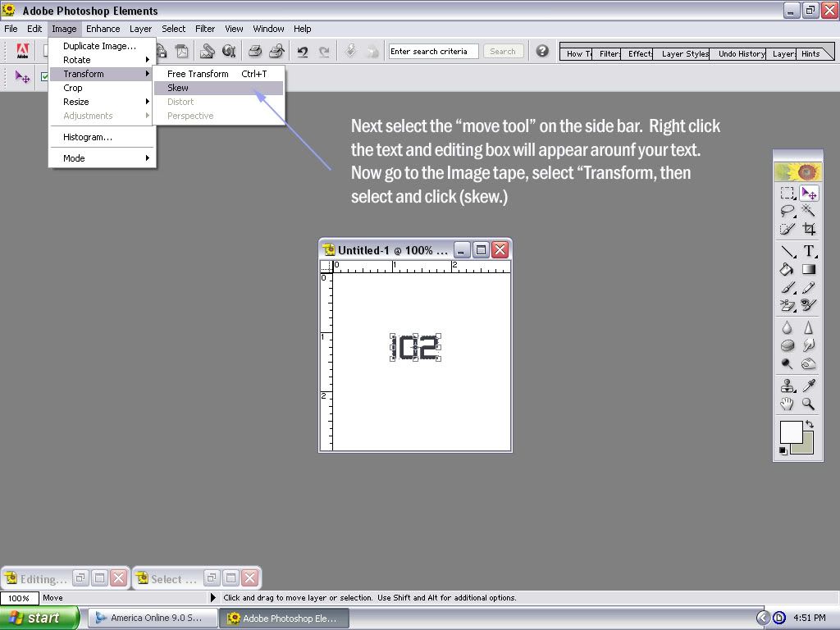This screenshot has width=840, height=630.
Task: Choose Skew from the Transform submenu
Action: click(x=218, y=88)
